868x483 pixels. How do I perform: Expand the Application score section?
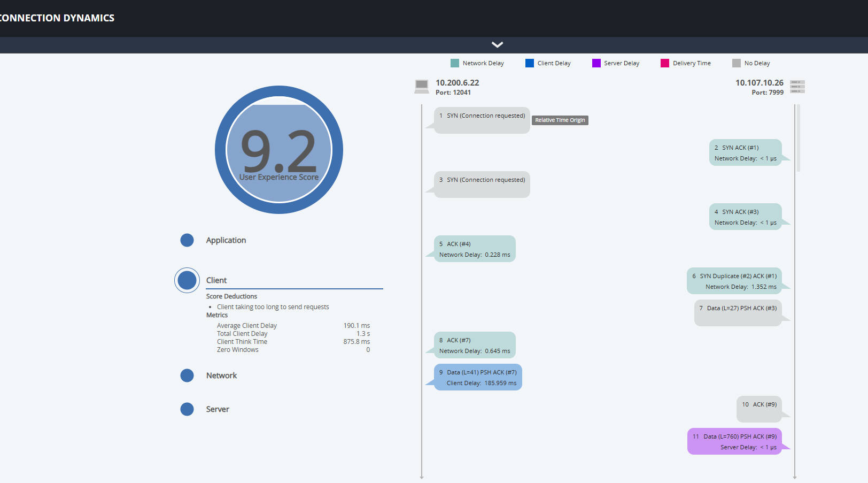[226, 241]
